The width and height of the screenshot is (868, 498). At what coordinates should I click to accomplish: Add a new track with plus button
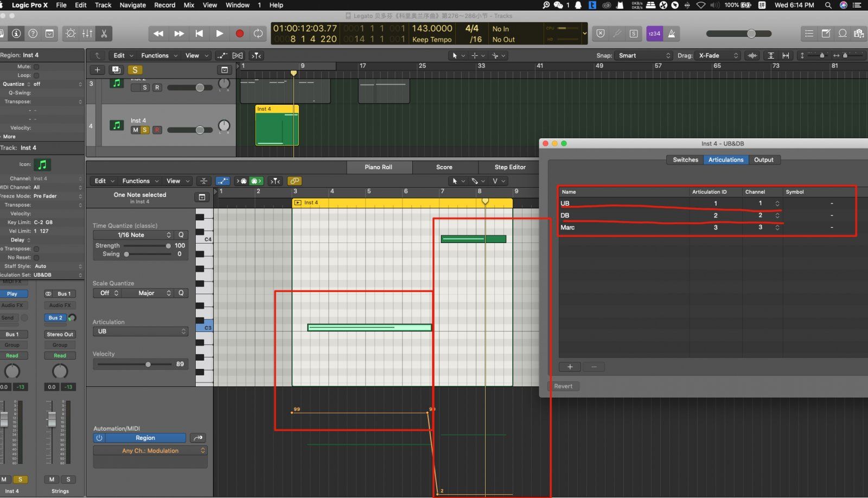pyautogui.click(x=97, y=69)
